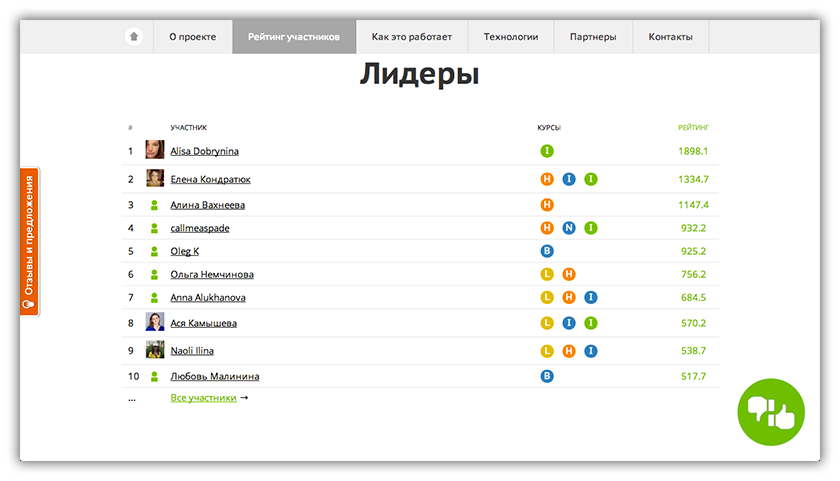Viewport: 840px width, 481px height.
Task: Click the КУРСЫ column header
Action: 549,127
